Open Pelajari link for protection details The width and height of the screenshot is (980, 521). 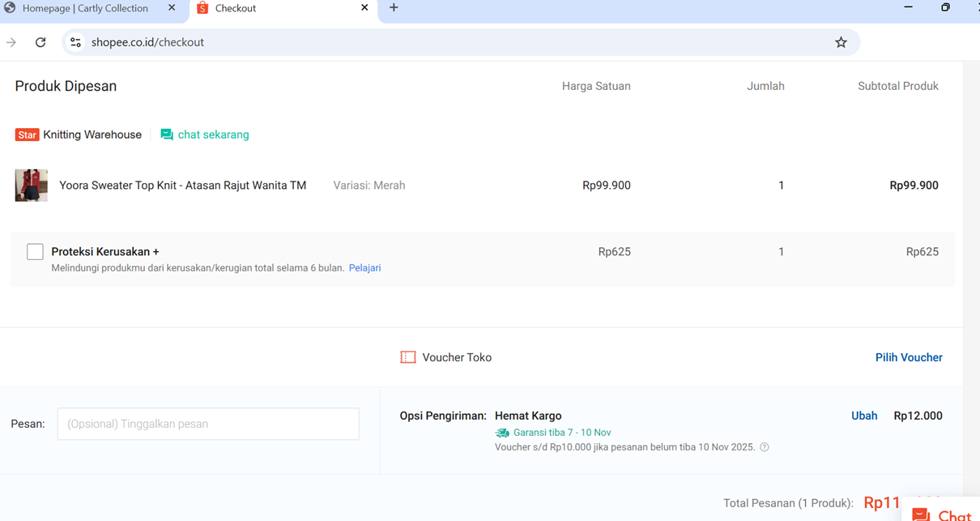click(x=364, y=268)
